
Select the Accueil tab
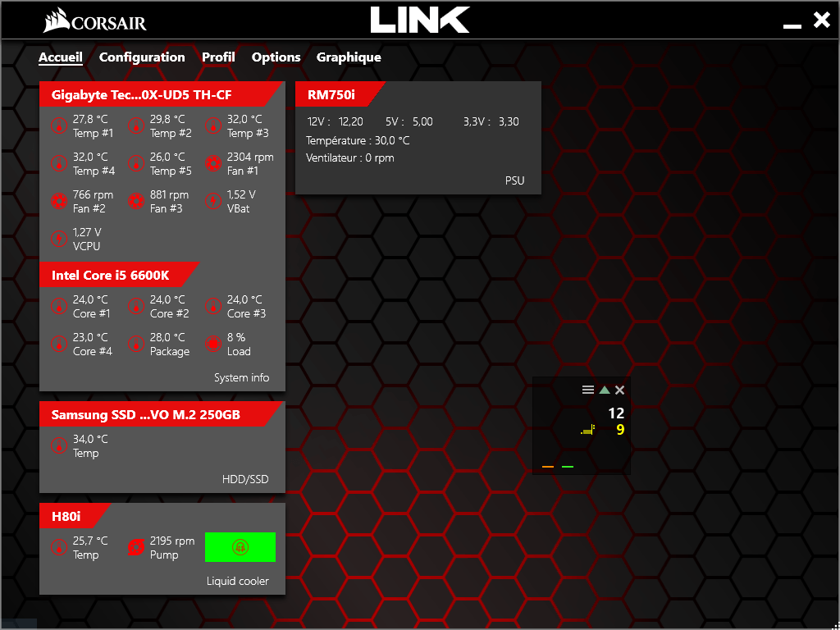coord(61,57)
